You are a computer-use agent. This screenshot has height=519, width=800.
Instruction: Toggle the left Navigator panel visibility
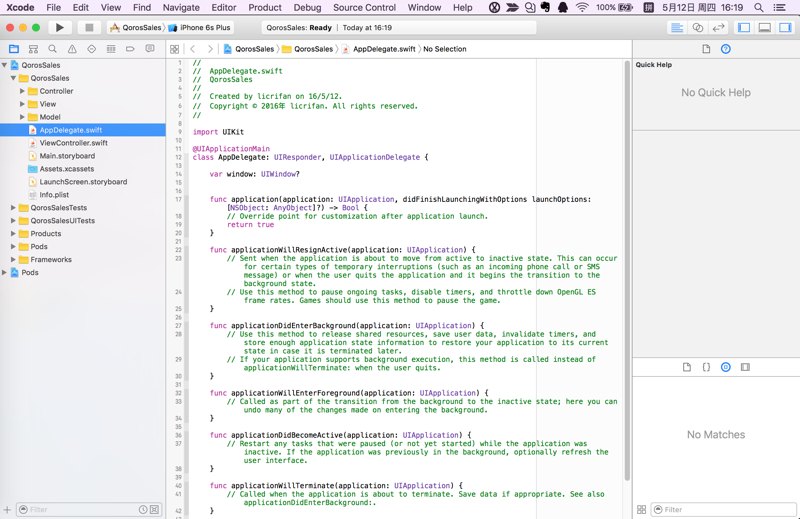(744, 28)
